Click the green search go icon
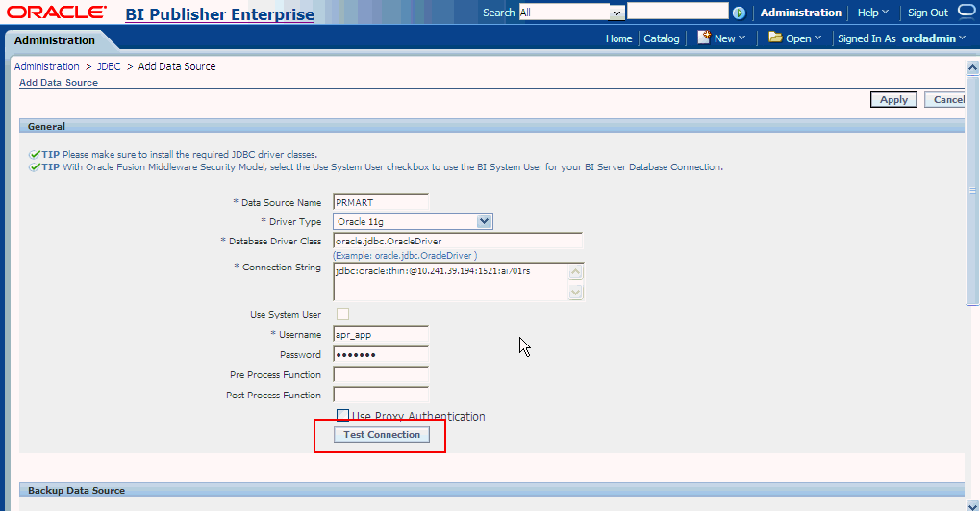This screenshot has height=511, width=980. (739, 13)
